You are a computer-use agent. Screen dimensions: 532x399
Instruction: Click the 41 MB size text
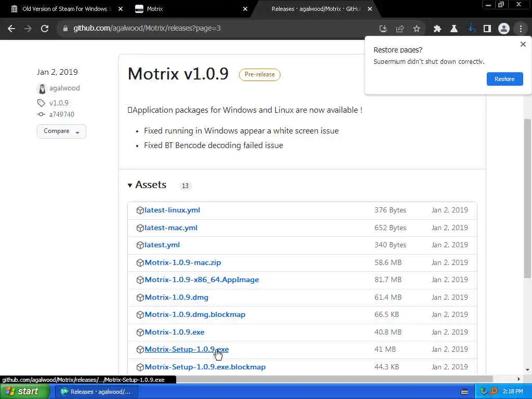[x=385, y=350]
